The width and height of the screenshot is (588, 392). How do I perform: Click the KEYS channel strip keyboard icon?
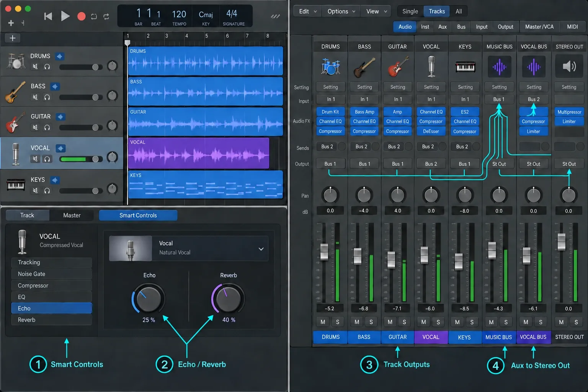(465, 67)
